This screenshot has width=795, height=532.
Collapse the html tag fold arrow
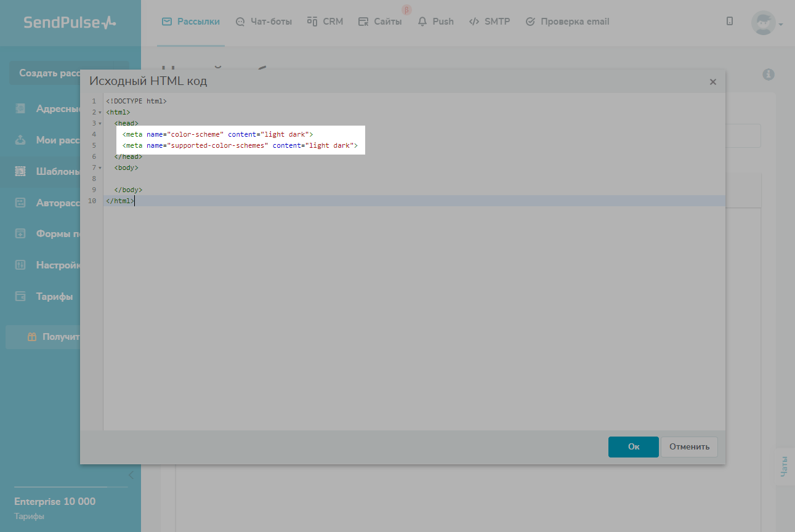point(100,112)
